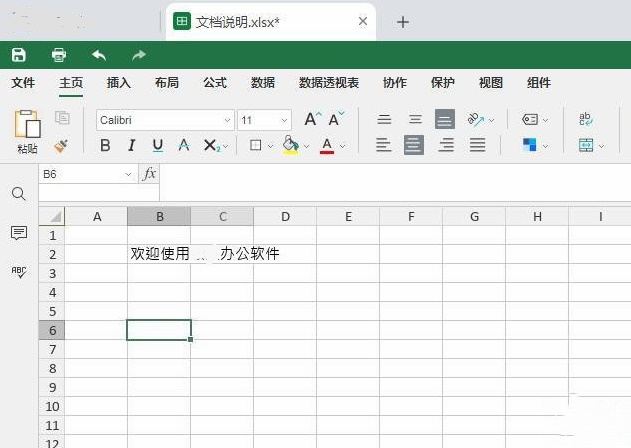Switch to the 布局 (Layout) tab
Image resolution: width=631 pixels, height=448 pixels.
pyautogui.click(x=167, y=83)
